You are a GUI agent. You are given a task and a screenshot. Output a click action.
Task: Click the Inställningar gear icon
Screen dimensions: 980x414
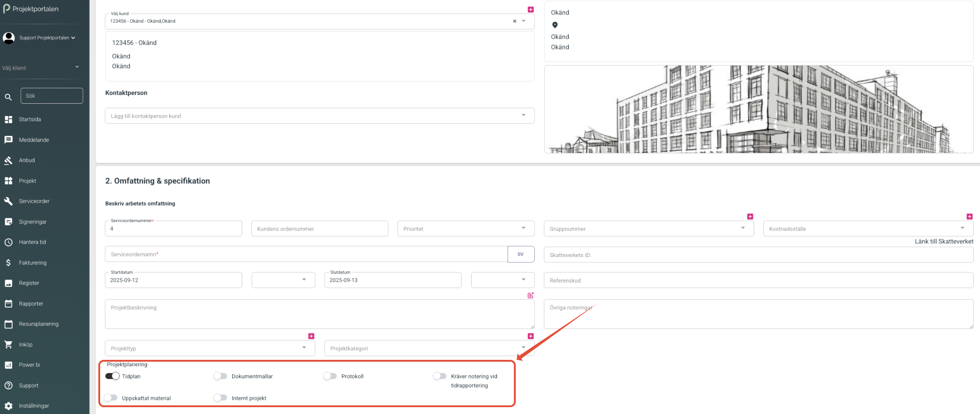8,406
